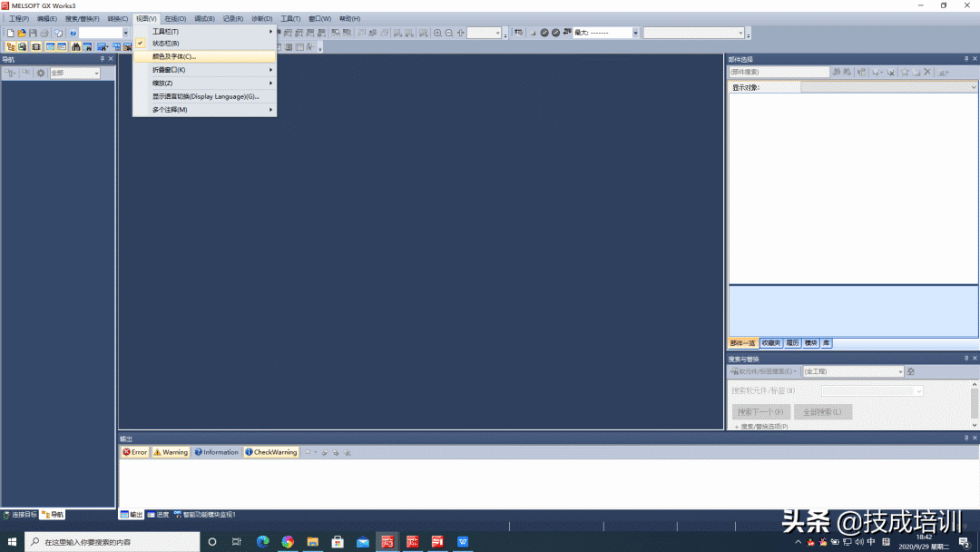
Task: Click the 软元件/标签搜索(E) selector button
Action: click(763, 371)
